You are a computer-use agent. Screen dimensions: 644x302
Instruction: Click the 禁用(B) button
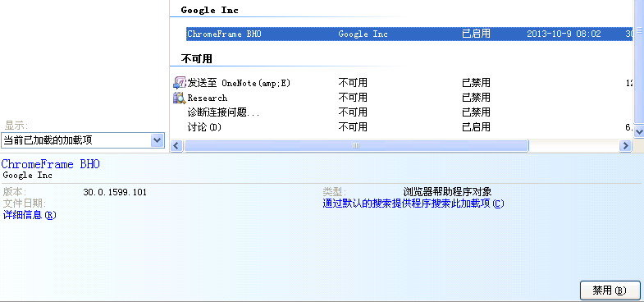[x=610, y=291]
